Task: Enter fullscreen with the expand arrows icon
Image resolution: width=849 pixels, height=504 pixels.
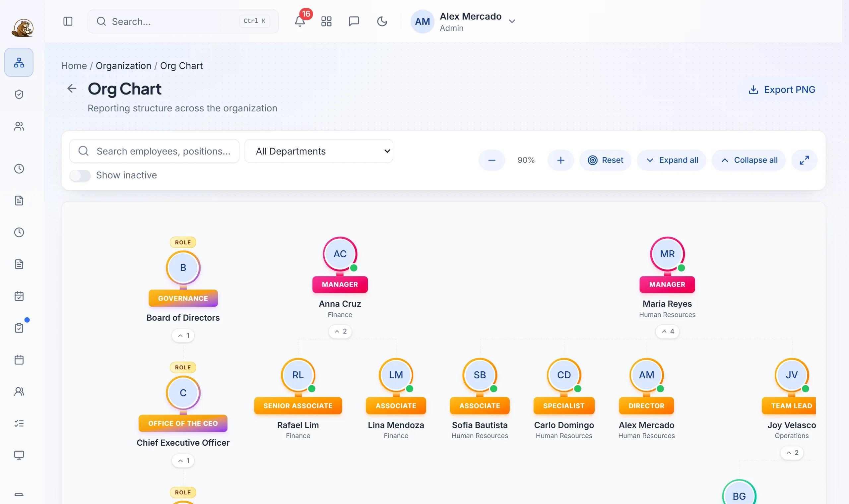Action: point(804,160)
